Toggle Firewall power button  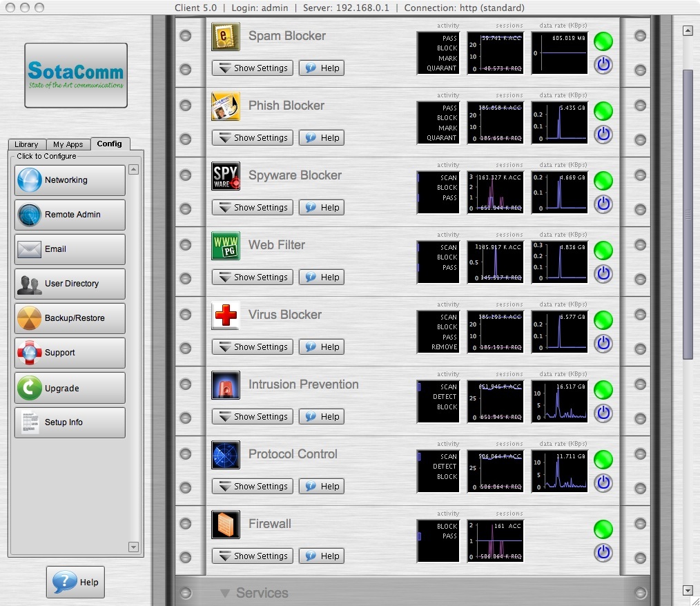pyautogui.click(x=603, y=552)
